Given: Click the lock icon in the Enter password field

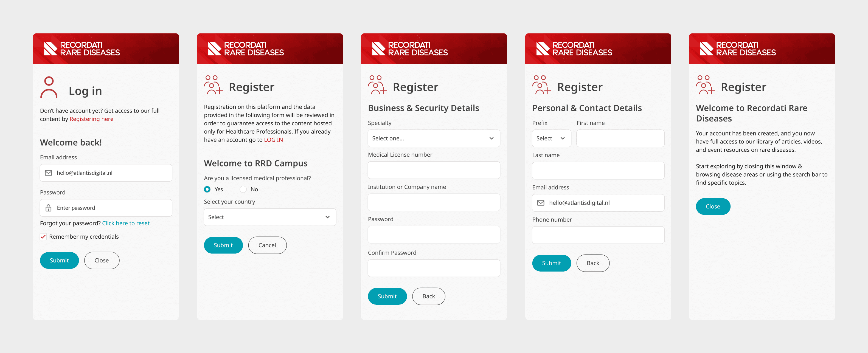Looking at the screenshot, I should (x=49, y=207).
